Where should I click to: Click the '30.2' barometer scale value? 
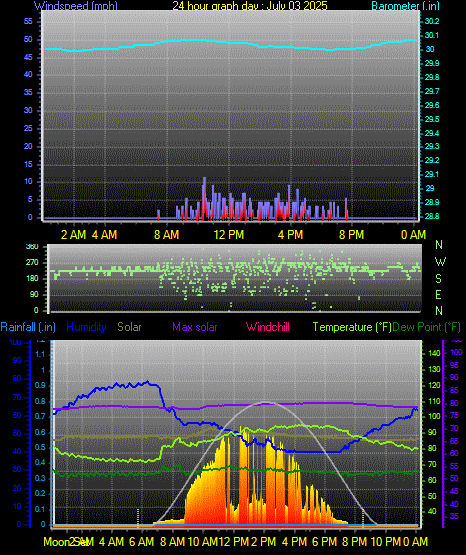[x=432, y=21]
